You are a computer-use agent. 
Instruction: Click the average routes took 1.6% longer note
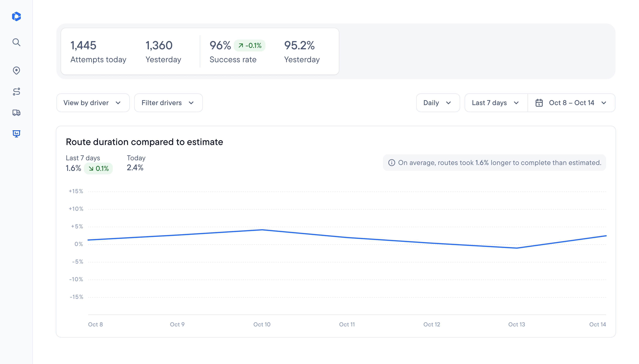point(494,163)
